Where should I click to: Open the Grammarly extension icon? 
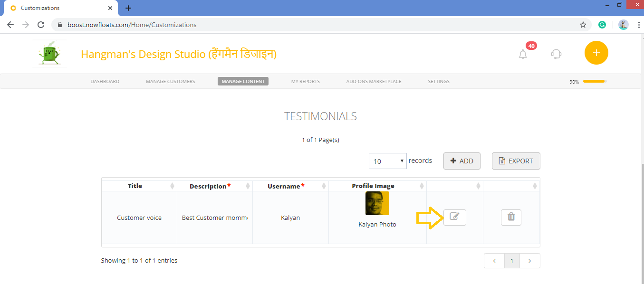tap(602, 25)
